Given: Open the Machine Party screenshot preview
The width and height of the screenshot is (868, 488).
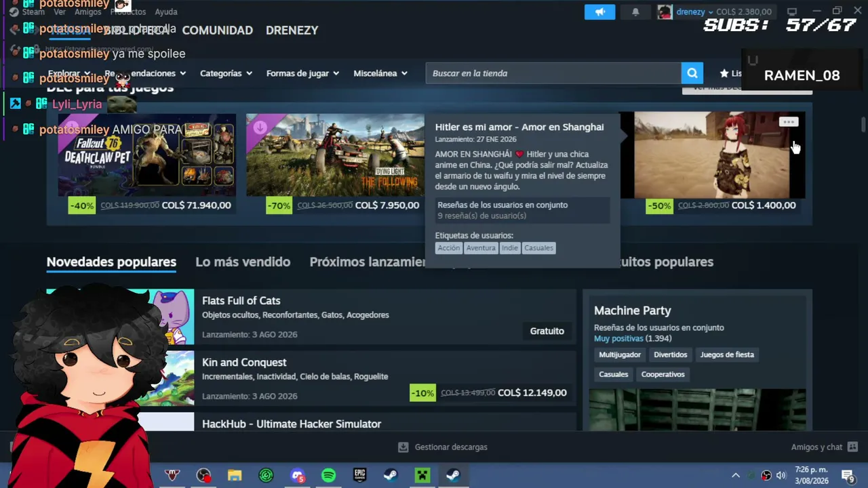Looking at the screenshot, I should click(x=698, y=409).
